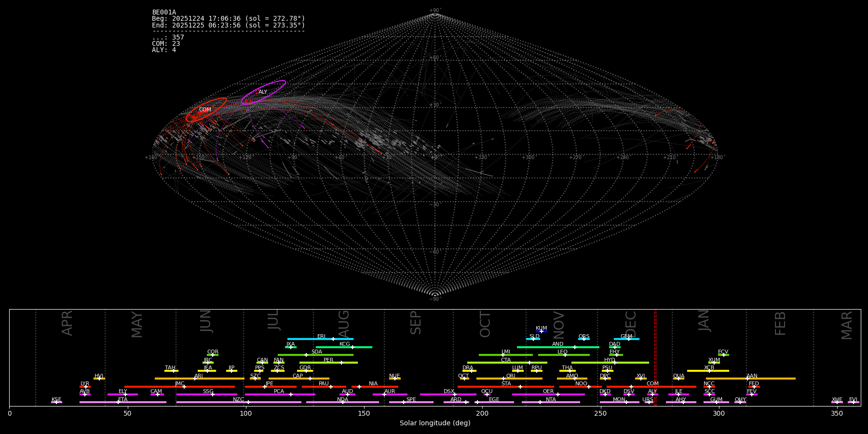Click the ORS shower bar

(584, 339)
